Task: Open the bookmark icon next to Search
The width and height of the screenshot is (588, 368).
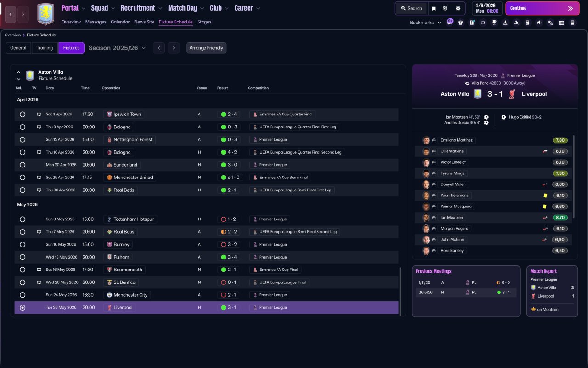Action: [434, 8]
